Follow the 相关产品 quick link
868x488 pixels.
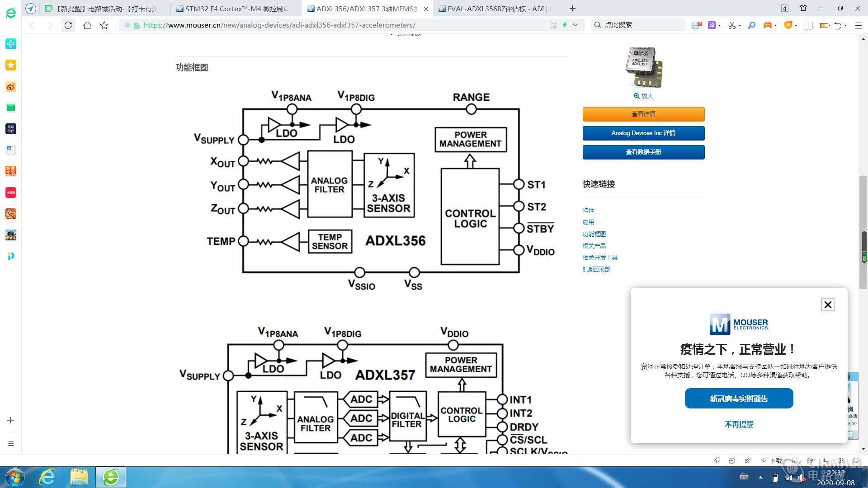tap(594, 246)
